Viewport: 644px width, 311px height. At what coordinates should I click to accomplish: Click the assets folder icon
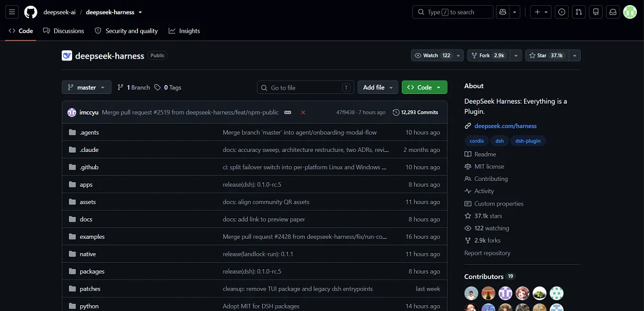[72, 202]
